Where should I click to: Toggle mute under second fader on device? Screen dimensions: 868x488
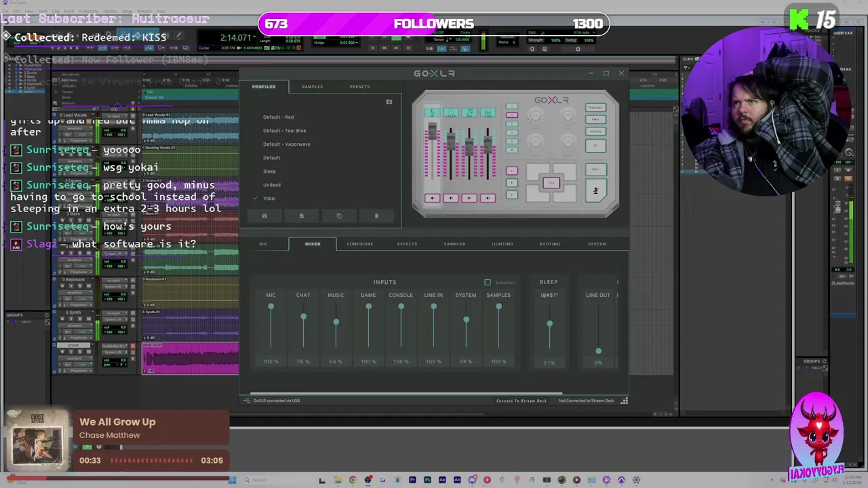point(451,198)
